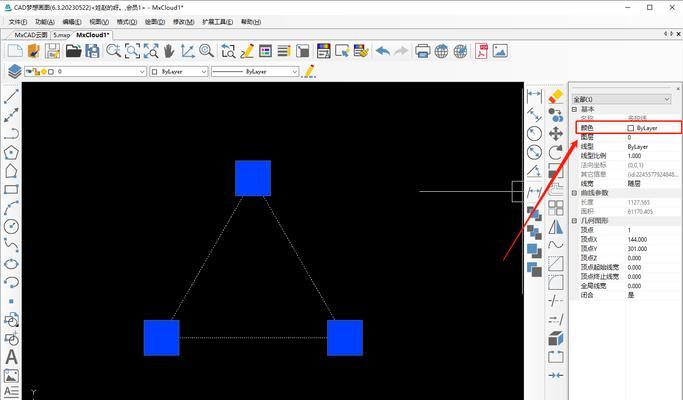This screenshot has height=400, width=683.
Task: Select the Array grid tool
Action: click(x=556, y=208)
